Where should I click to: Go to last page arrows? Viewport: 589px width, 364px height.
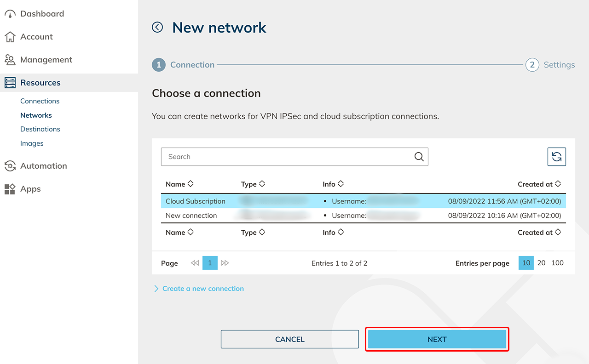[x=225, y=263]
